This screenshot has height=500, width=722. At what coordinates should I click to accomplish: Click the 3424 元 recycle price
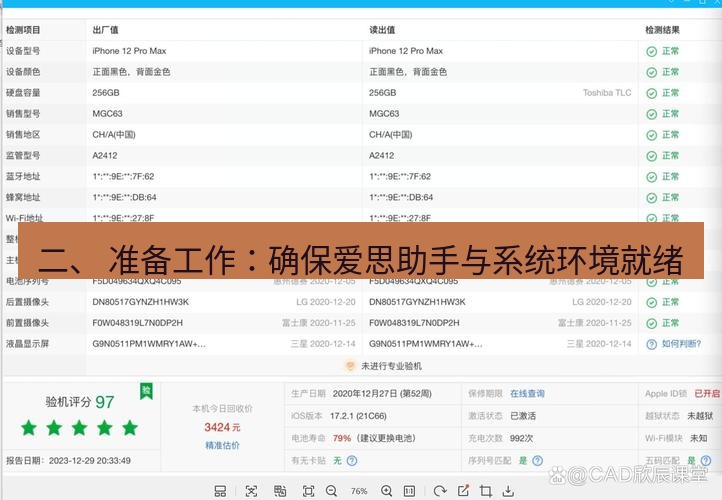coord(222,427)
